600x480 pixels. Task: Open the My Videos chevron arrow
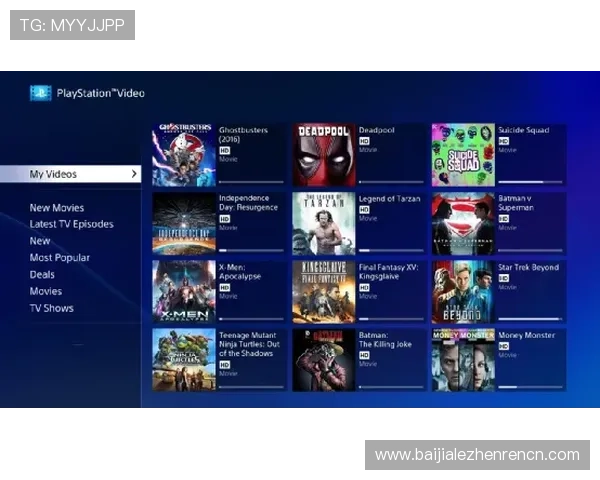134,174
